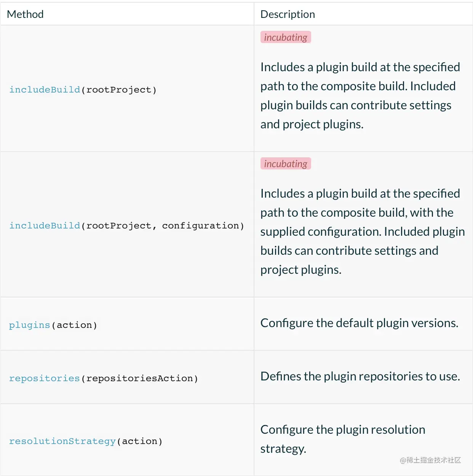
Task: Click the Method column header
Action: point(25,14)
